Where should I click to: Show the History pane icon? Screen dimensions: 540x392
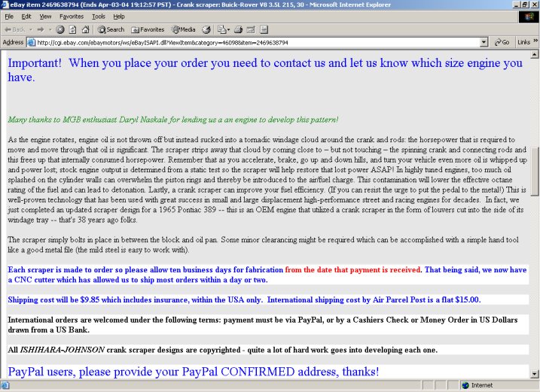pos(206,29)
